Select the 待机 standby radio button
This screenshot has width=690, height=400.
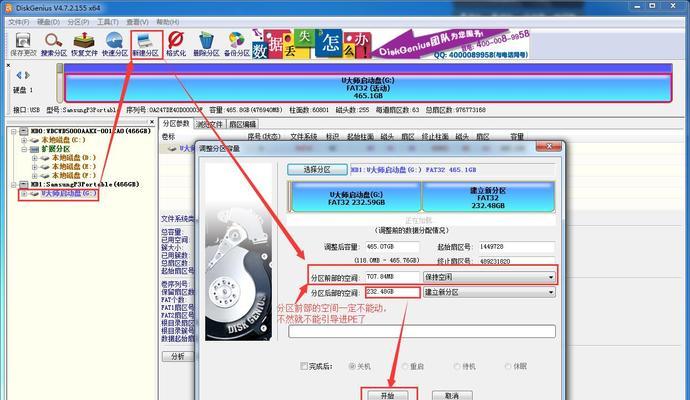click(x=457, y=366)
